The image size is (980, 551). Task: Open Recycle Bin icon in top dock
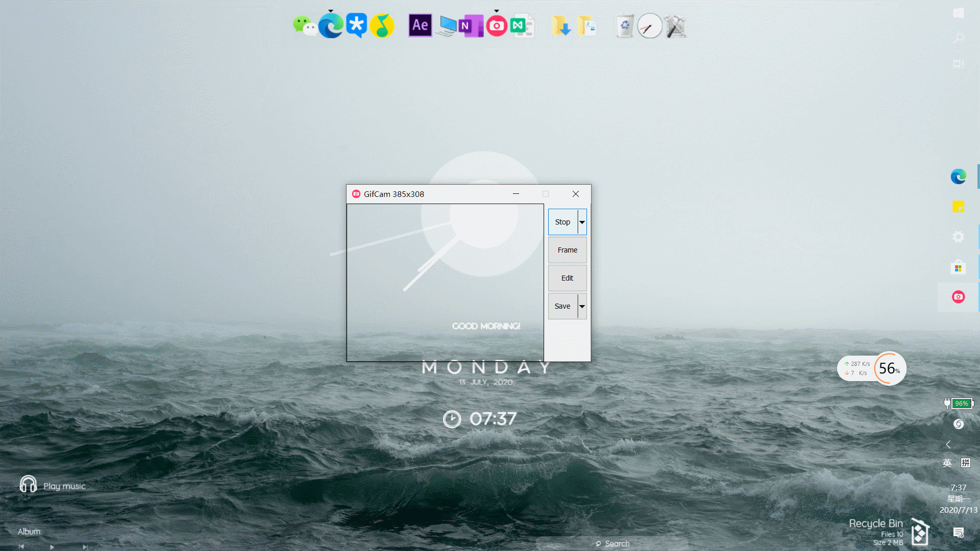pos(624,26)
